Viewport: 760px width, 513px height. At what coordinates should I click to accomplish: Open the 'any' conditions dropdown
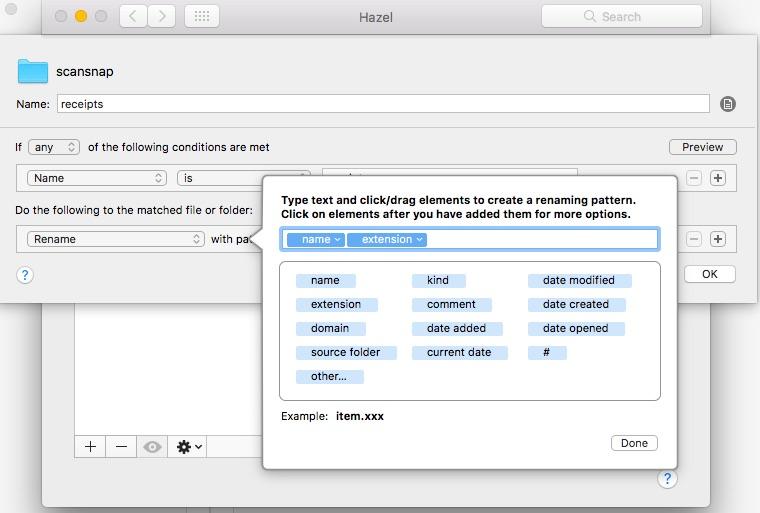click(x=54, y=147)
